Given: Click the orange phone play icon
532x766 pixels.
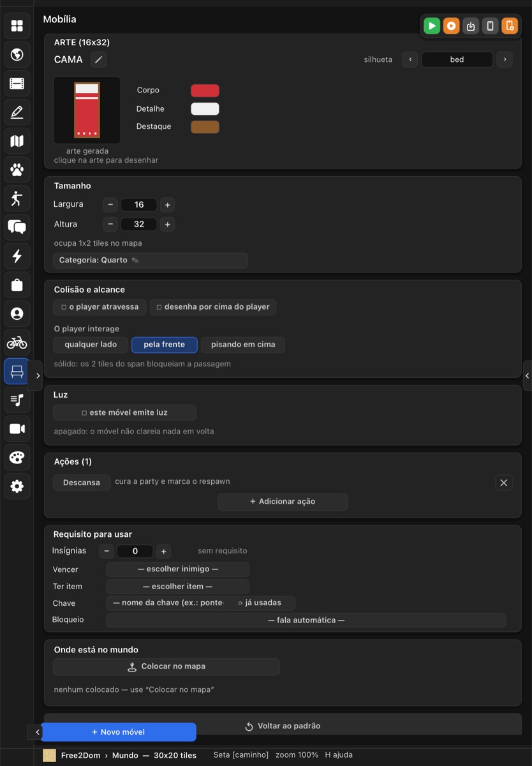Looking at the screenshot, I should point(510,26).
